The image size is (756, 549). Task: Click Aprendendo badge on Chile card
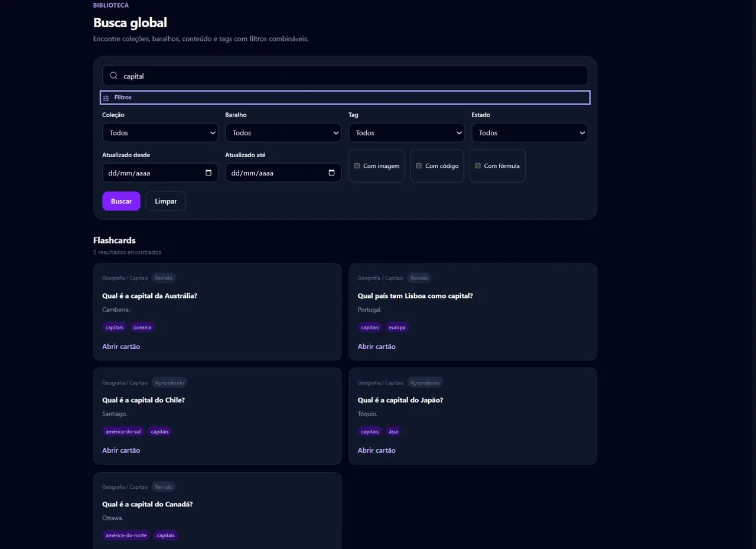pos(170,382)
